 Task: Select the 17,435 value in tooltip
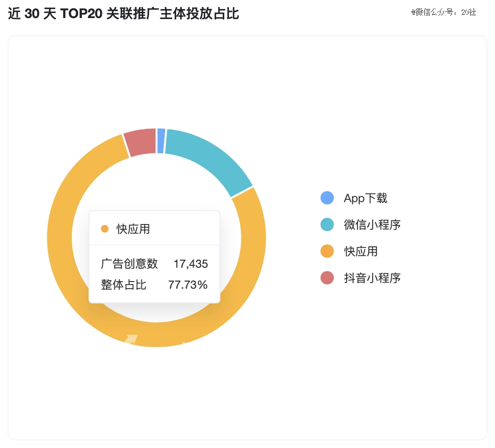point(191,264)
